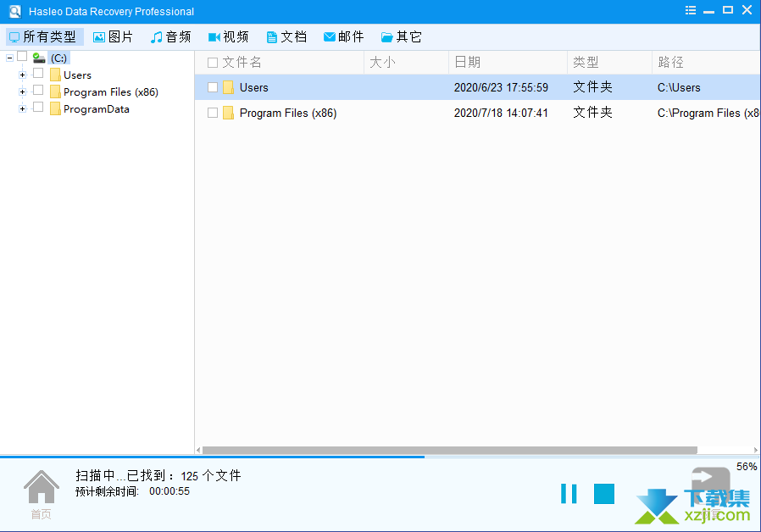The height and width of the screenshot is (532, 761).
Task: Select the 所有类型 all types filter tab
Action: [45, 37]
